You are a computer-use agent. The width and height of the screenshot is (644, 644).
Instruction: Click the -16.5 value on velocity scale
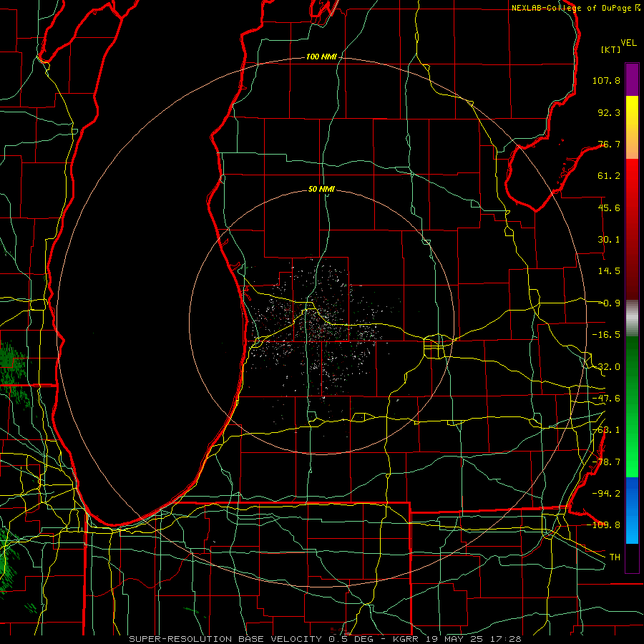[606, 335]
